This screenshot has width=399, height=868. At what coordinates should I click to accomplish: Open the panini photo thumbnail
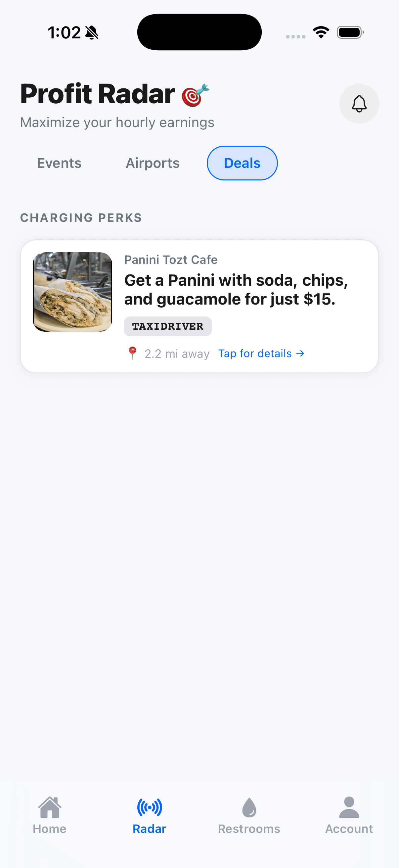(72, 292)
